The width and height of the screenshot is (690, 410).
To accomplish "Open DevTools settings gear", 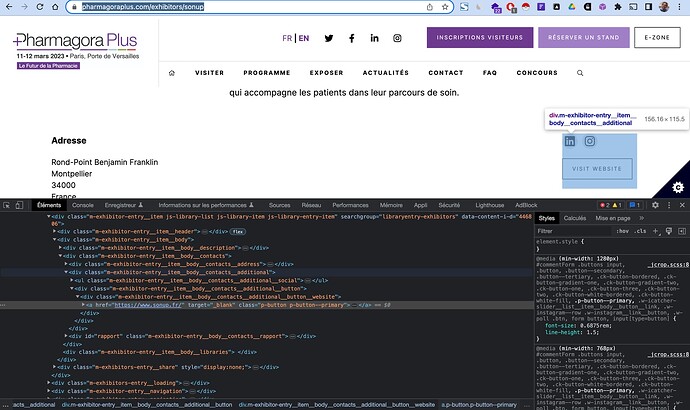I will coord(655,205).
